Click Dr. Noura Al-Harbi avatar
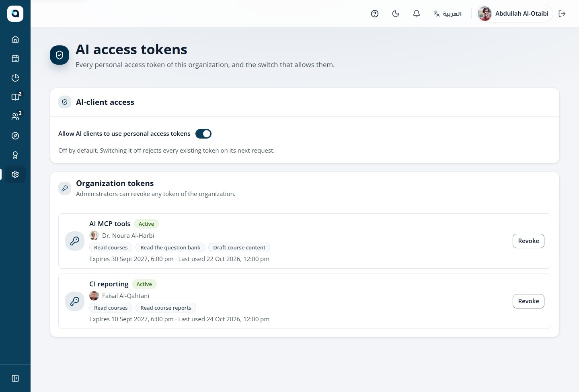The width and height of the screenshot is (579, 392). [94, 235]
